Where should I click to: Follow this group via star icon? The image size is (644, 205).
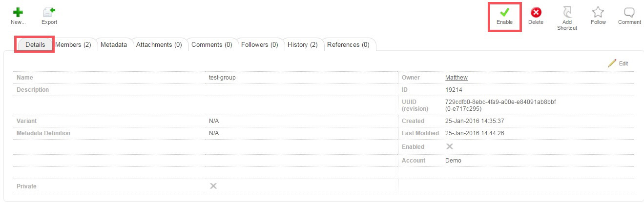click(598, 13)
